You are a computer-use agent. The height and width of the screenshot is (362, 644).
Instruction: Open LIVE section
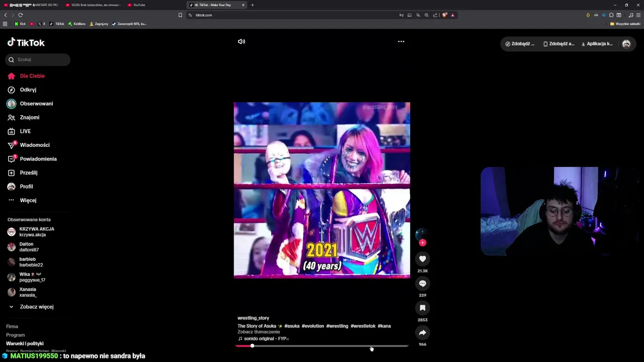(x=19, y=131)
